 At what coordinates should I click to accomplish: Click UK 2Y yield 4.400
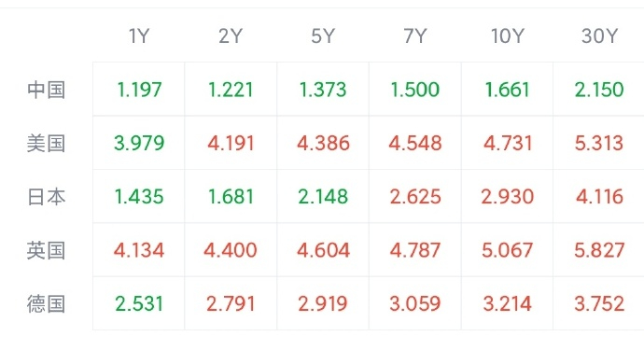(231, 250)
